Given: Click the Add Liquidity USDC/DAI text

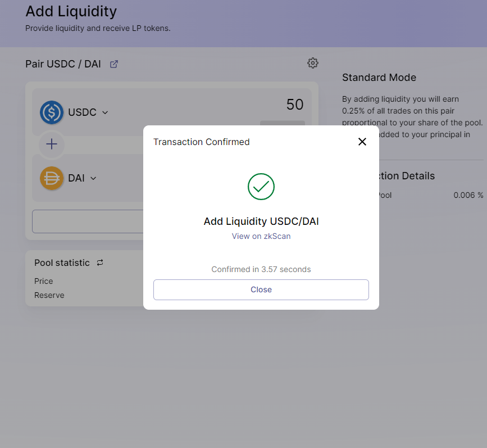Looking at the screenshot, I should click(261, 221).
